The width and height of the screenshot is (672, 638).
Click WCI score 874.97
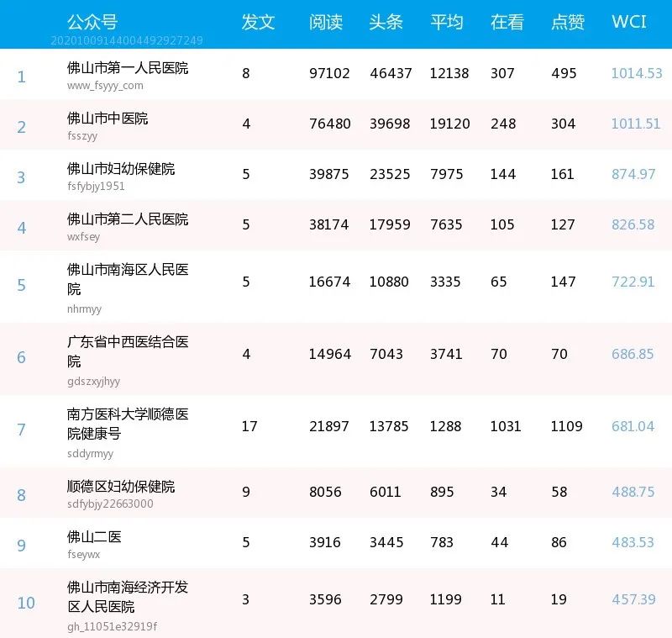[633, 174]
